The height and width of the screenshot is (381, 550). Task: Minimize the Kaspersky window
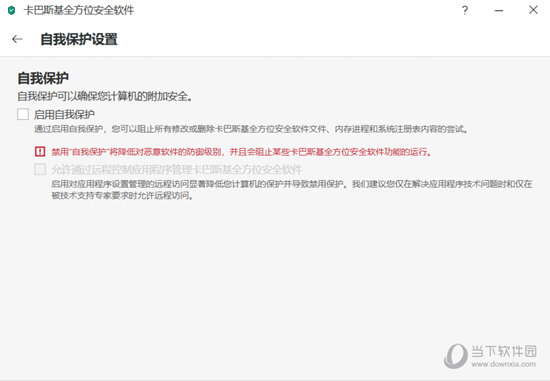pyautogui.click(x=499, y=10)
